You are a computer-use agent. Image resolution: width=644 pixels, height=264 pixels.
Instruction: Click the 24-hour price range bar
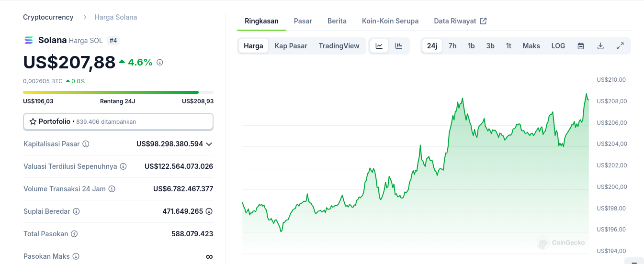tap(118, 92)
